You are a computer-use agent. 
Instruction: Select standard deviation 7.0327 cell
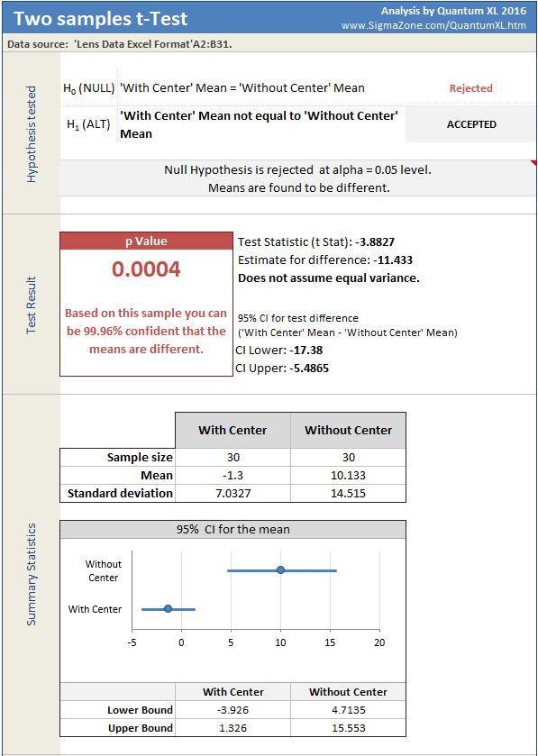pyautogui.click(x=233, y=493)
